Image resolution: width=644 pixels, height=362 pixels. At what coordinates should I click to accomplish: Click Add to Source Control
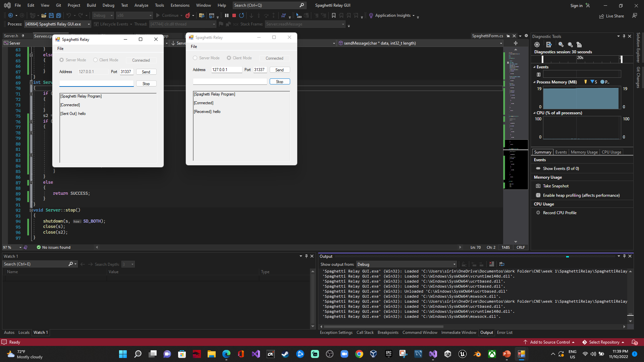pos(549,342)
